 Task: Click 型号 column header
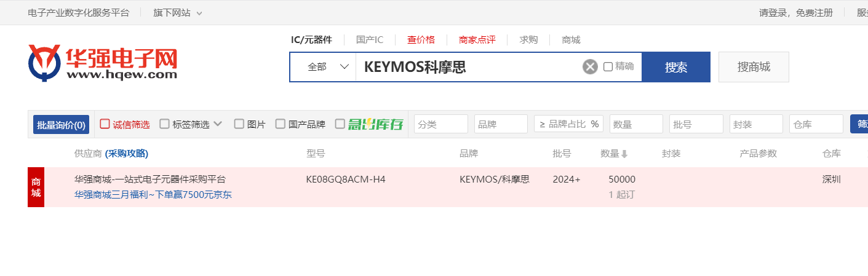tap(316, 154)
